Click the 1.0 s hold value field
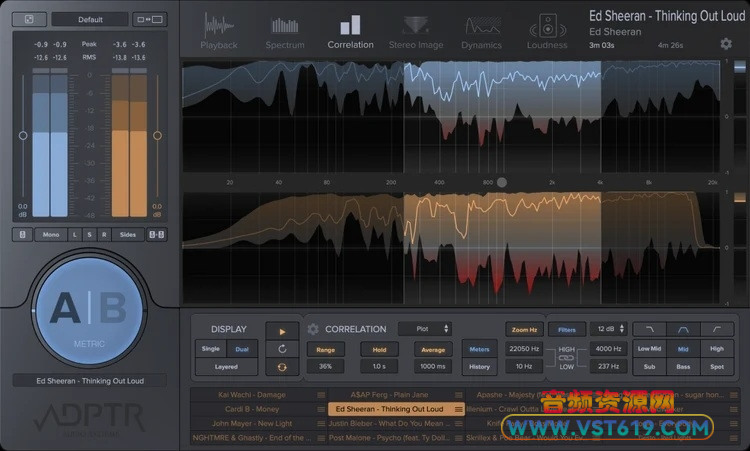The image size is (750, 451). tap(379, 366)
